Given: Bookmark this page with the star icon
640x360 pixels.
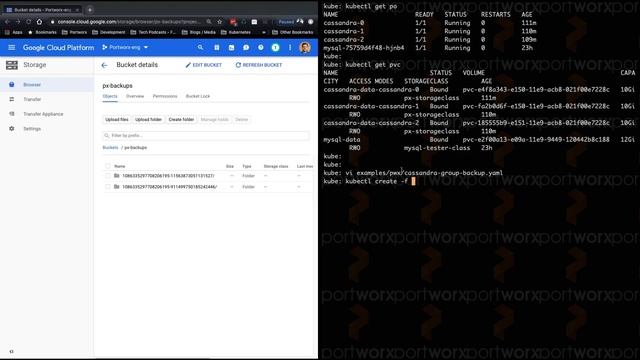Looking at the screenshot, I should point(220,22).
